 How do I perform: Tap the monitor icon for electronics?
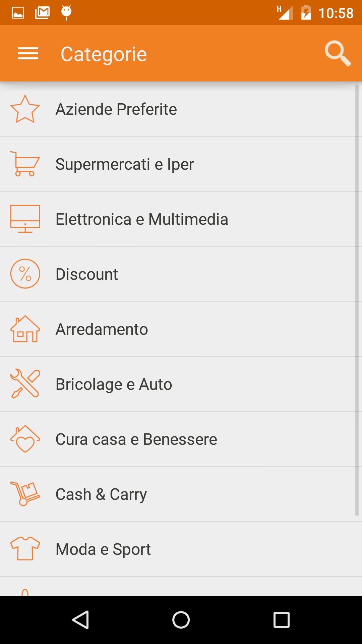pyautogui.click(x=25, y=219)
